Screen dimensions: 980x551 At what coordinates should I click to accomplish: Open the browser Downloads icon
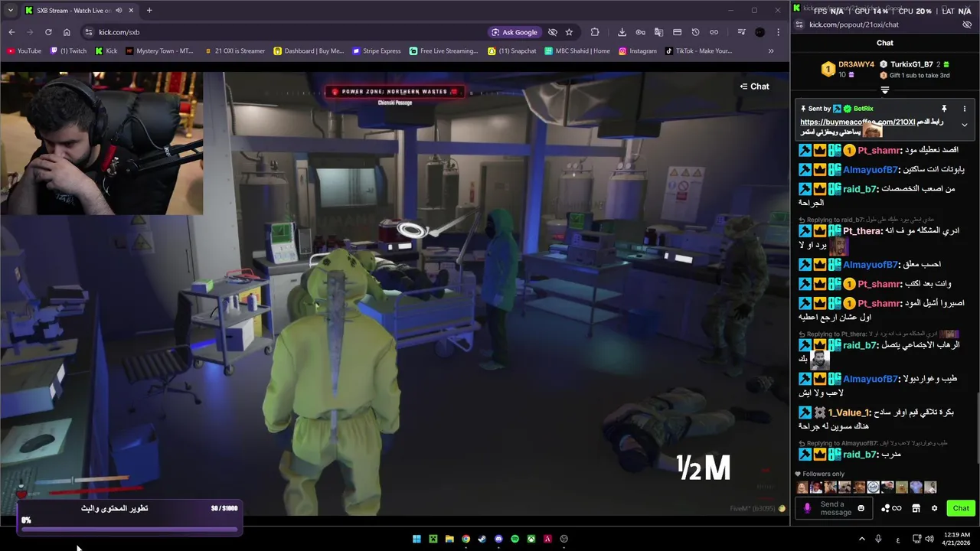pyautogui.click(x=622, y=32)
